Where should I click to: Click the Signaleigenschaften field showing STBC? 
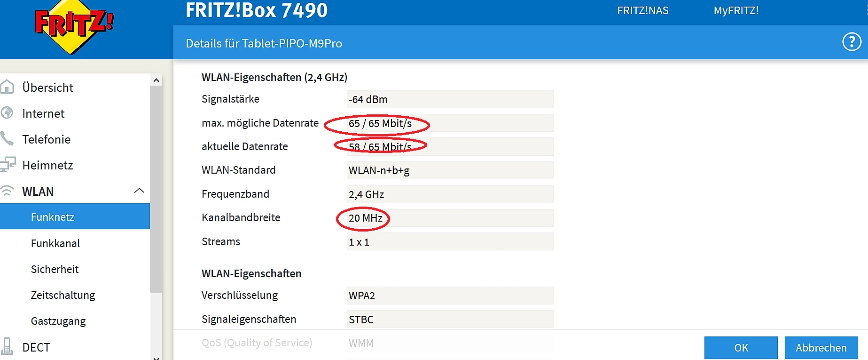[x=450, y=319]
